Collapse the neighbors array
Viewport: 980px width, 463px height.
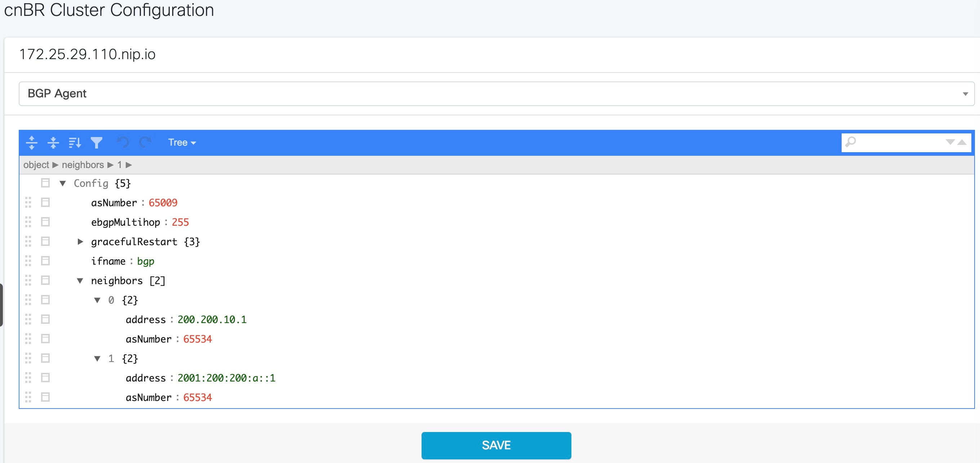pos(80,281)
